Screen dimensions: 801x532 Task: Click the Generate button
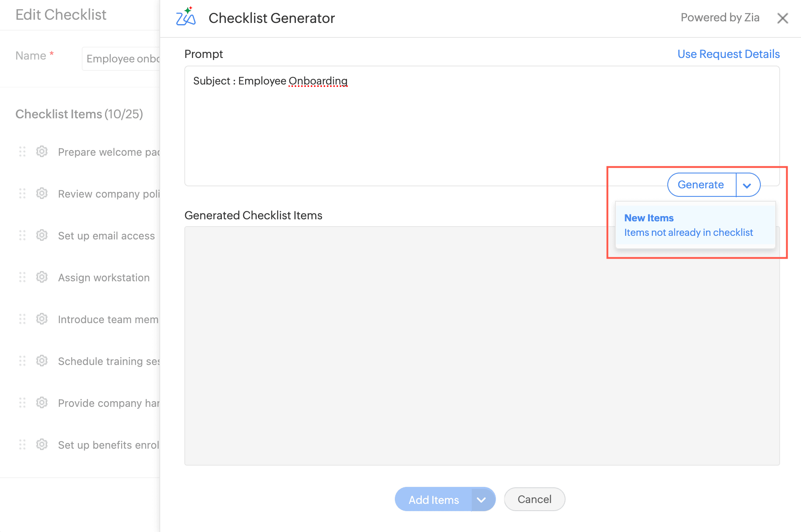701,185
